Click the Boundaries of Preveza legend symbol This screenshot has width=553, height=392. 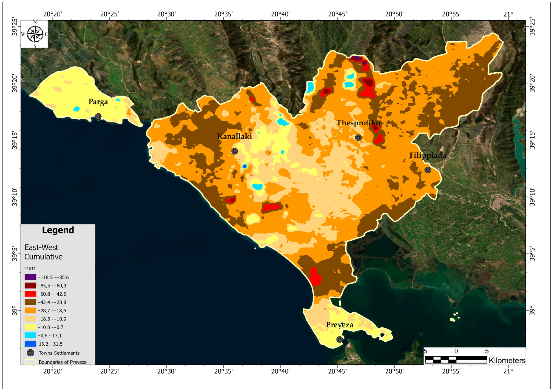coord(31,362)
